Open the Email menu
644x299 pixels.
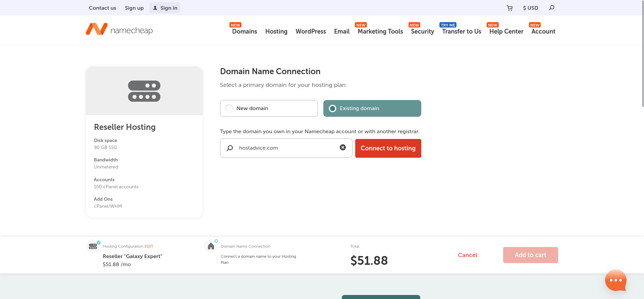[x=342, y=31]
